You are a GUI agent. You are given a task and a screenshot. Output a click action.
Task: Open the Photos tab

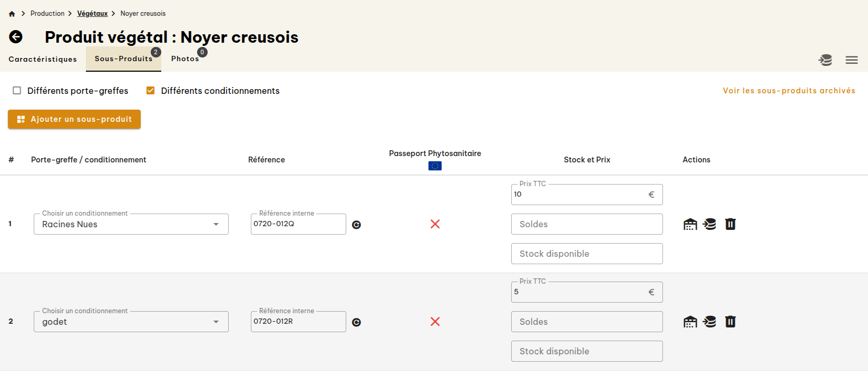[x=186, y=59]
